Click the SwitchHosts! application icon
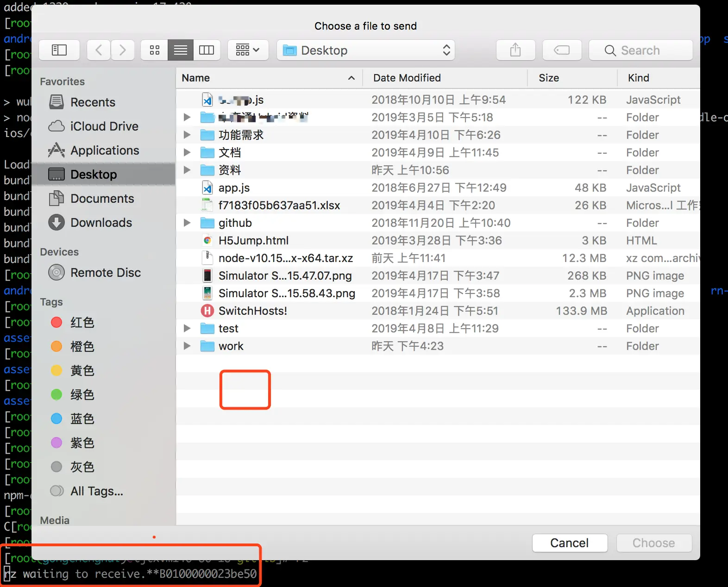The height and width of the screenshot is (587, 728). 207,311
